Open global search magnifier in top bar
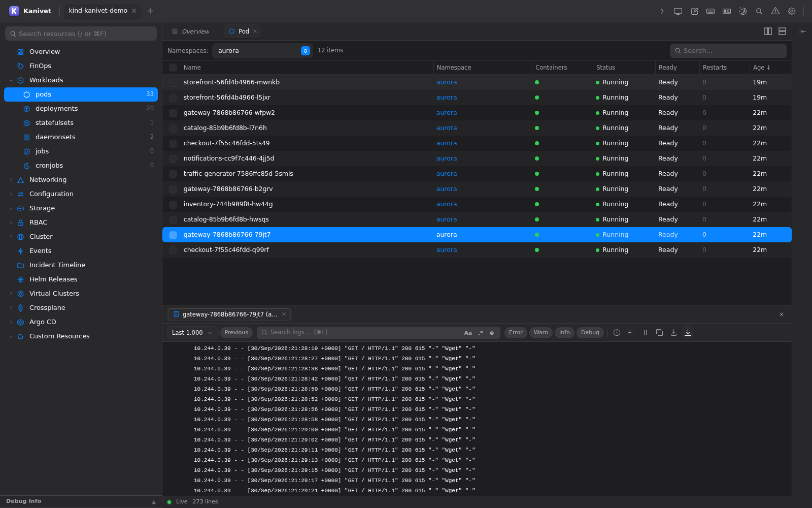 click(x=759, y=11)
